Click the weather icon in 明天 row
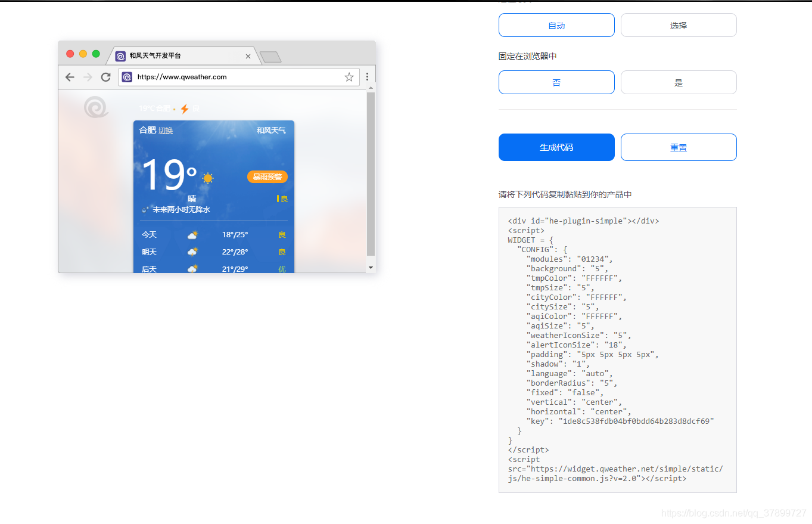This screenshot has height=524, width=812. click(192, 252)
